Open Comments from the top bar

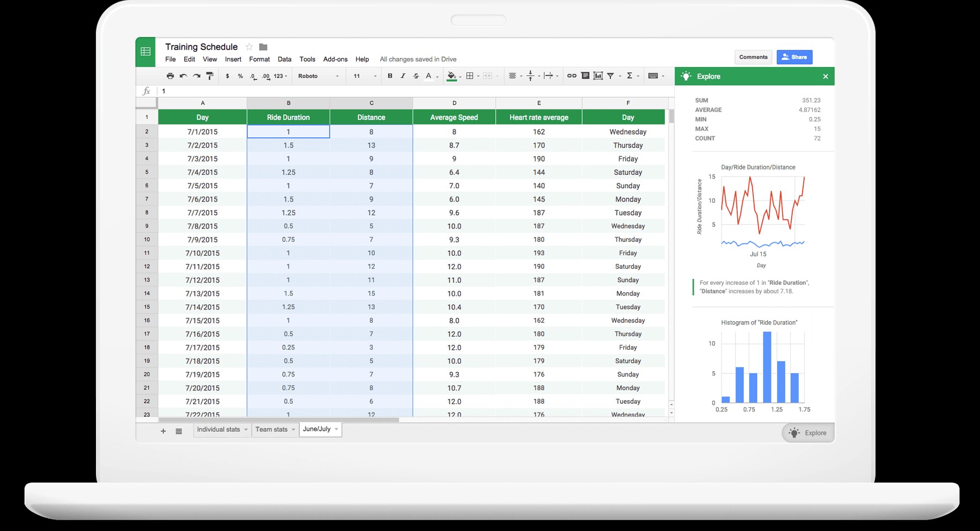click(x=753, y=57)
